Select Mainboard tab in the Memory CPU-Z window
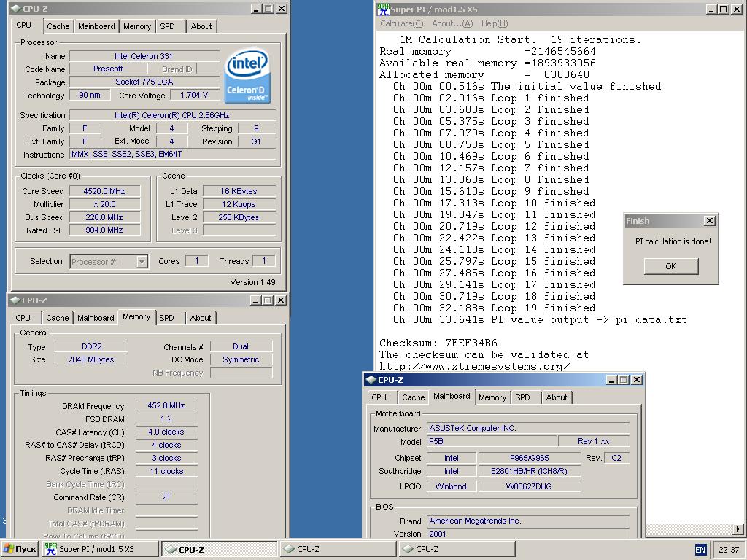This screenshot has height=560, width=747. point(96,318)
